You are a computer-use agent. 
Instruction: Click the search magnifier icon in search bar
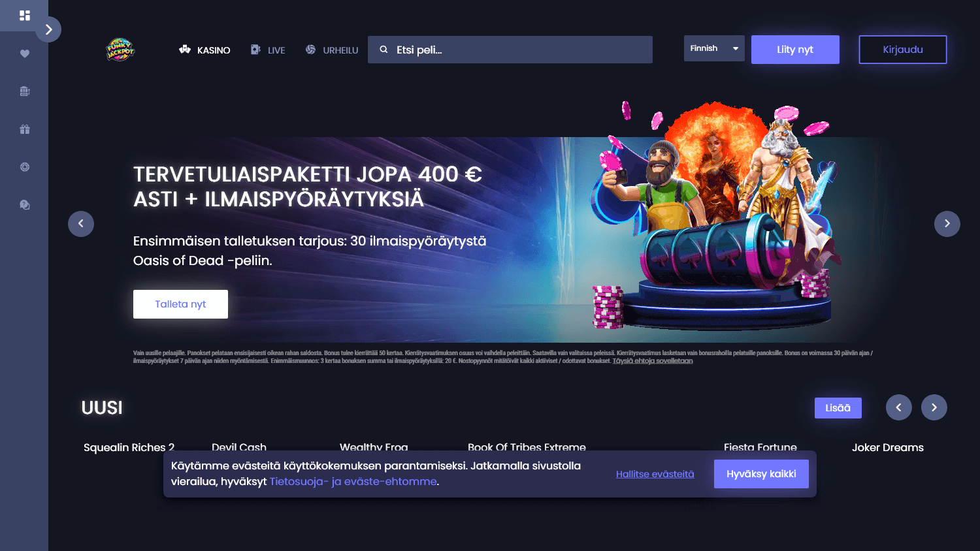[x=385, y=49]
